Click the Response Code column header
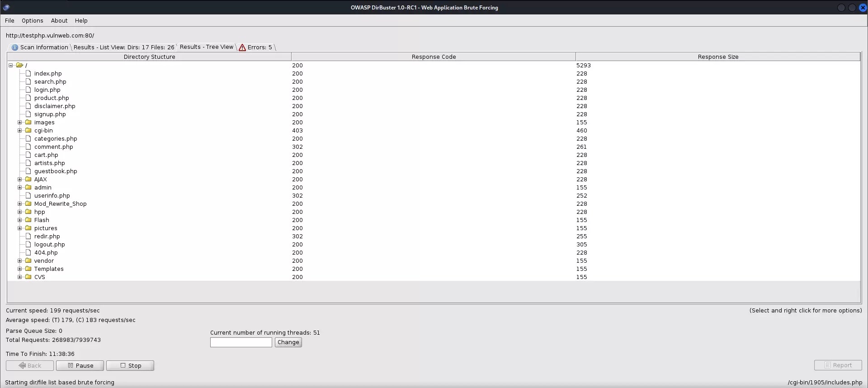This screenshot has height=388, width=868. [434, 57]
